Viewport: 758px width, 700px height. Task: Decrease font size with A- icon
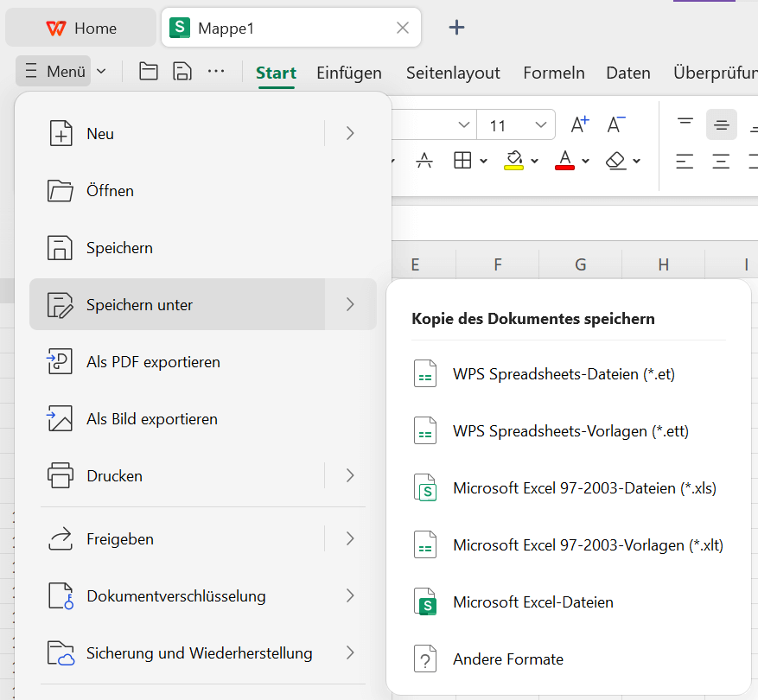[x=616, y=125]
